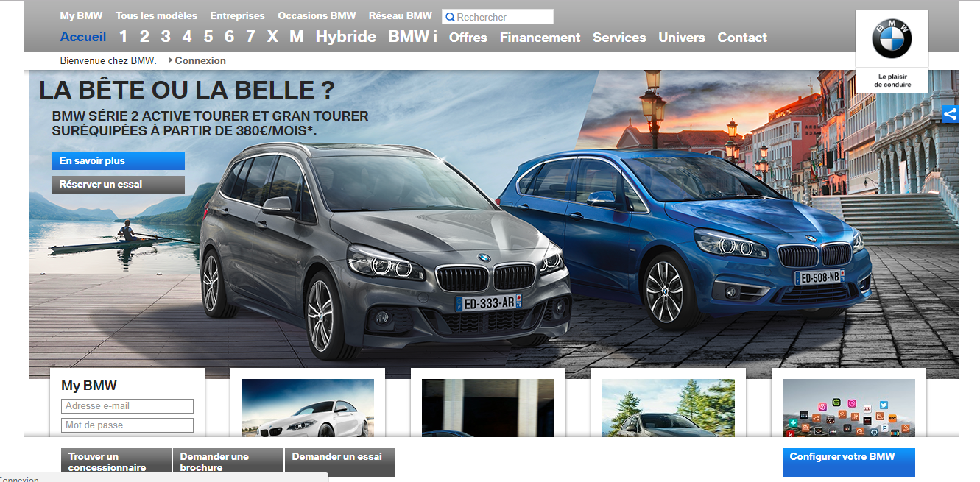The width and height of the screenshot is (980, 482).
Task: Open the Financement menu
Action: pos(540,38)
